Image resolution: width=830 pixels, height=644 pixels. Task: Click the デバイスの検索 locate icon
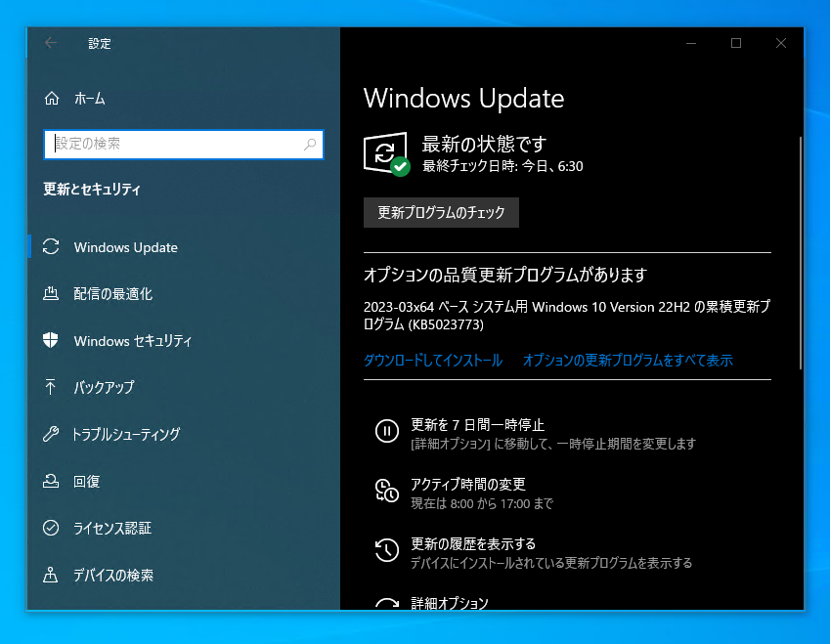52,576
